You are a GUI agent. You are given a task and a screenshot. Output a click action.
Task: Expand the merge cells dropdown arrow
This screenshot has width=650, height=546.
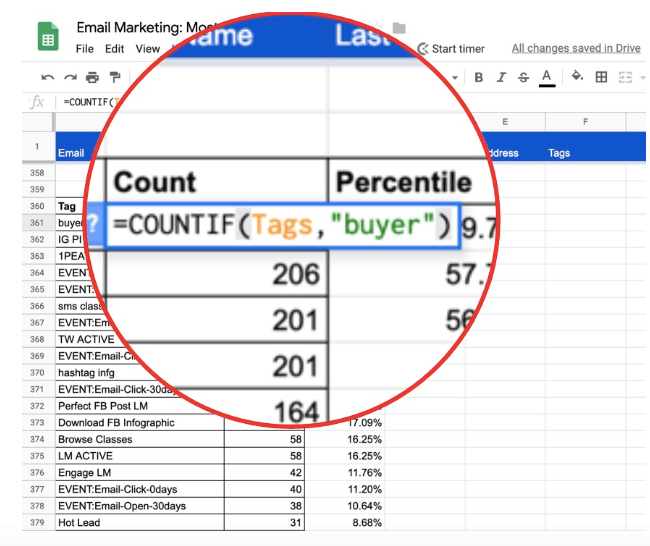click(642, 78)
